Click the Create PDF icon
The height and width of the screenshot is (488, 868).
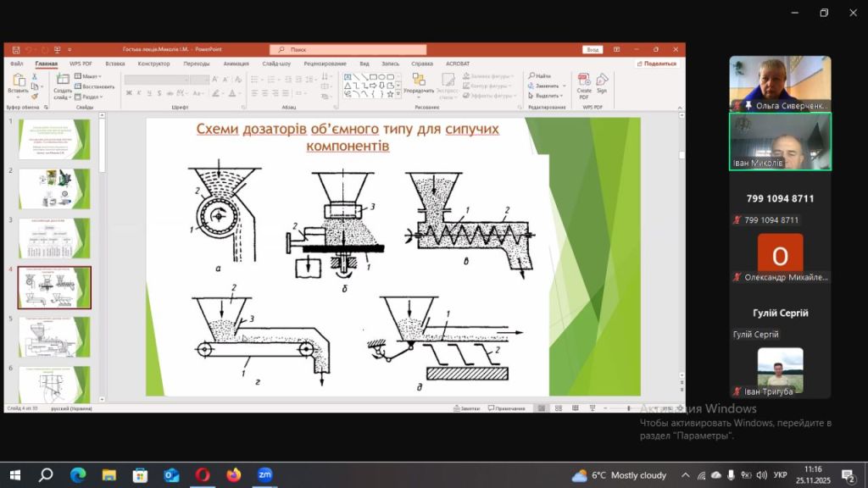click(584, 85)
